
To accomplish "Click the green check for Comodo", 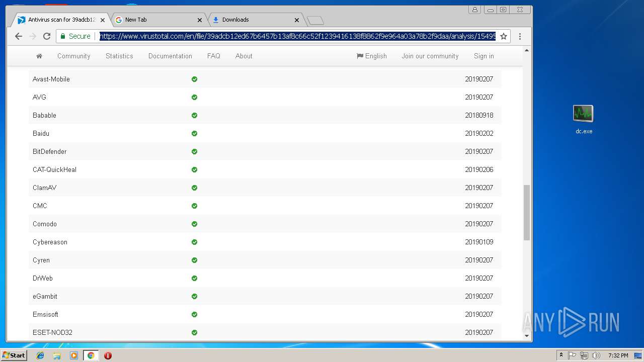I will pos(194,224).
